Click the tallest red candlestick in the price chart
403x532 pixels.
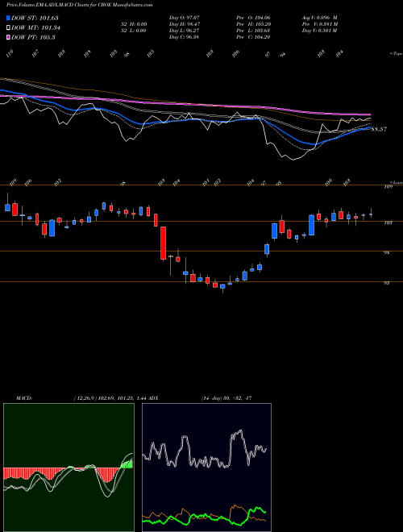tap(163, 243)
